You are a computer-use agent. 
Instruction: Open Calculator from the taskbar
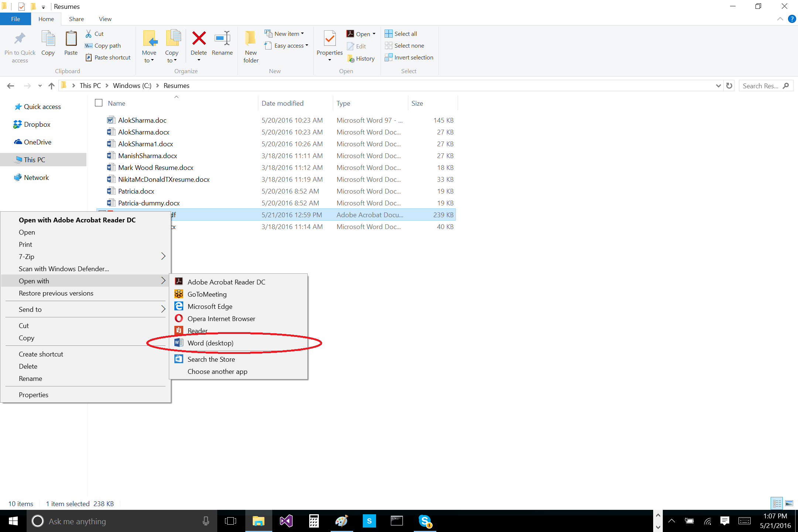coord(314,521)
